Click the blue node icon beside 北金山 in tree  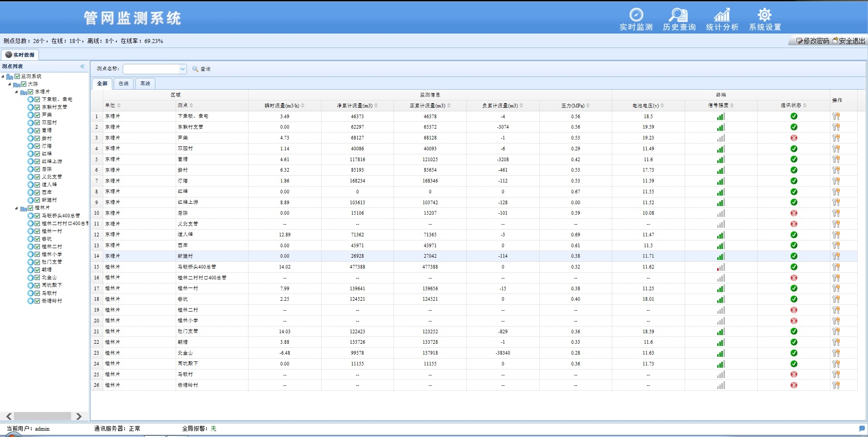[30, 278]
